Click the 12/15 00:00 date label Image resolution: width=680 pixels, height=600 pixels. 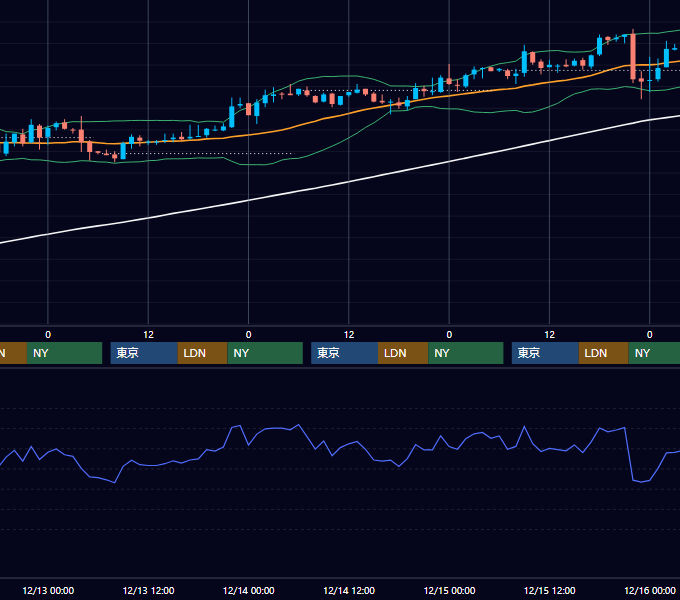pyautogui.click(x=449, y=590)
